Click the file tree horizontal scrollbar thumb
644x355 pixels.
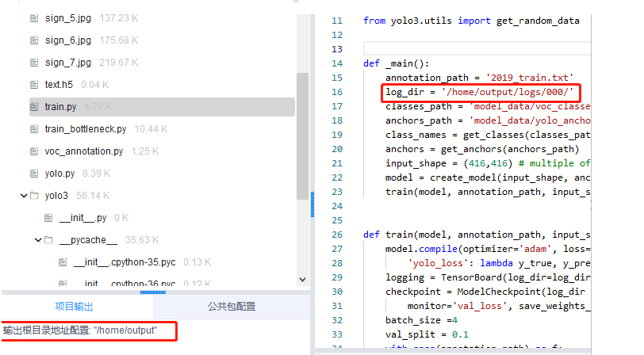click(x=153, y=292)
